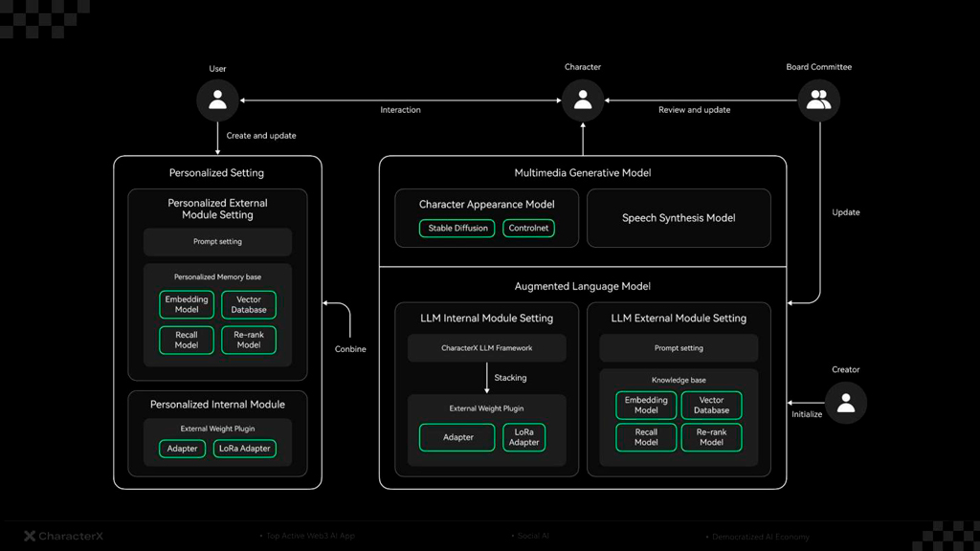980x551 pixels.
Task: Click the User person icon
Action: pyautogui.click(x=217, y=99)
